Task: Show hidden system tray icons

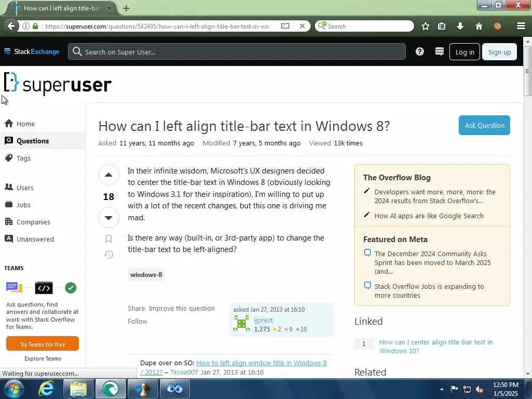Action: 442,389
